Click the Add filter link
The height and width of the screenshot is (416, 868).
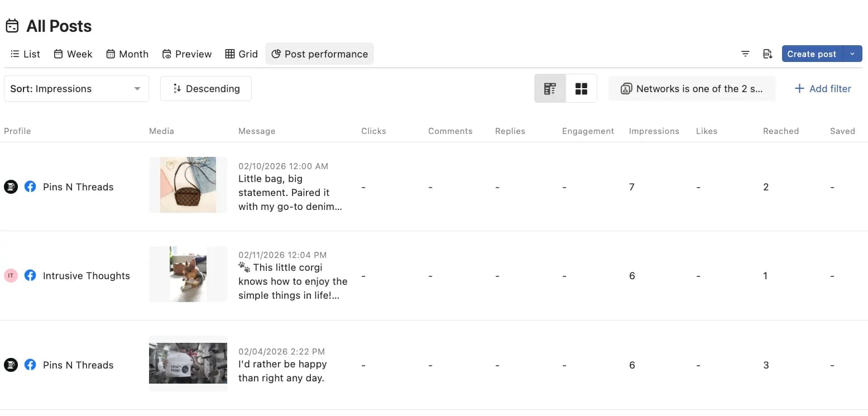point(823,88)
